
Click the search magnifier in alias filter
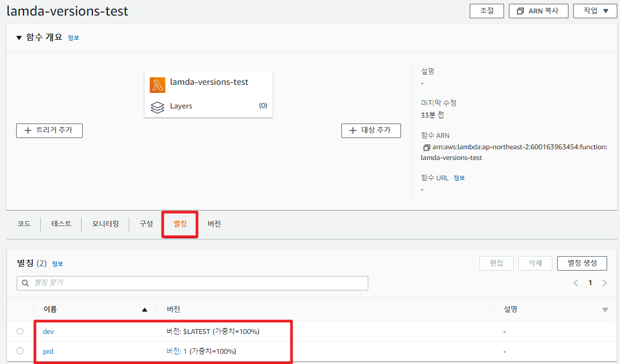point(25,283)
